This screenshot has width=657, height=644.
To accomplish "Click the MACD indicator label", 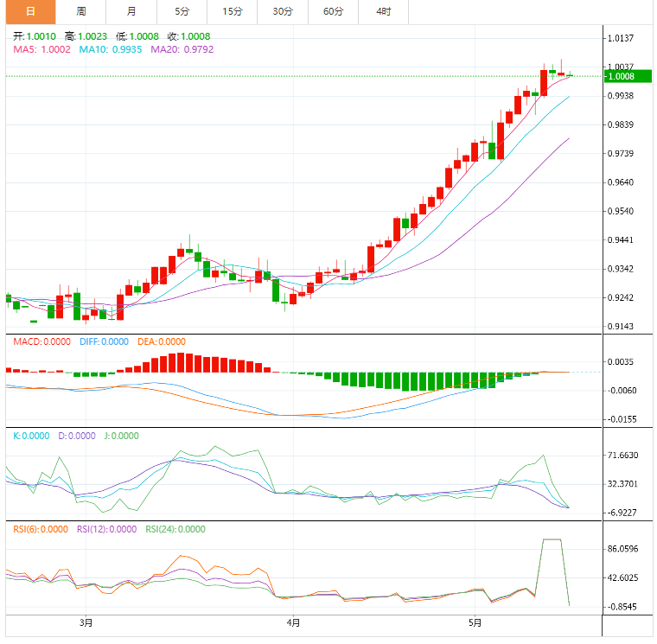I will click(42, 342).
